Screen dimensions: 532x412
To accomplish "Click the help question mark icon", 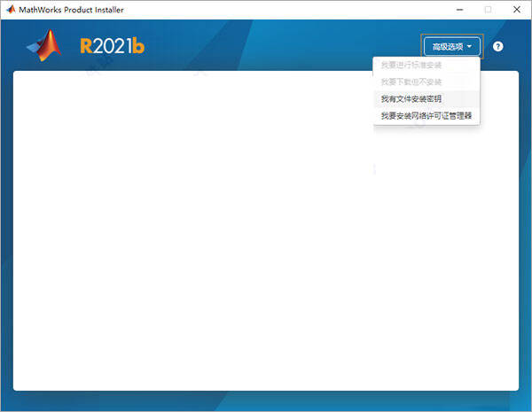I will [x=498, y=46].
